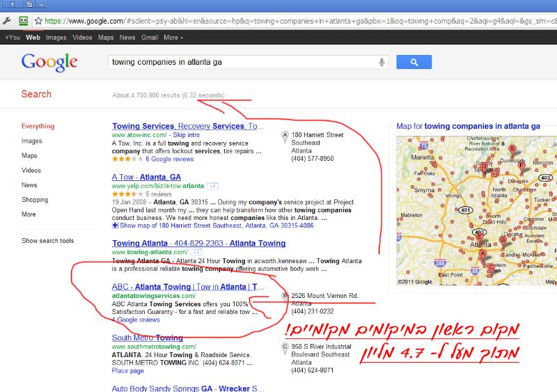Open the More dropdown in top bar
Viewport: 557px width, 392px height.
point(173,38)
